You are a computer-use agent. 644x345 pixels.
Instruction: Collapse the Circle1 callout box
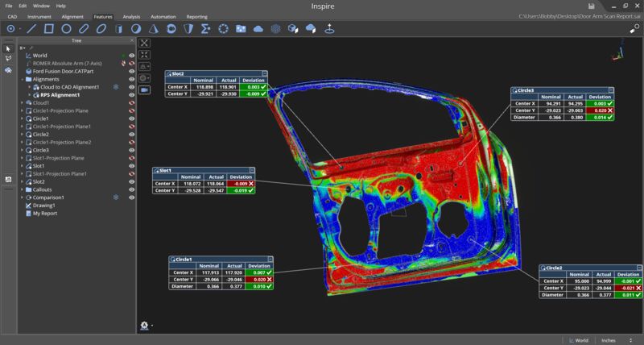click(270, 259)
